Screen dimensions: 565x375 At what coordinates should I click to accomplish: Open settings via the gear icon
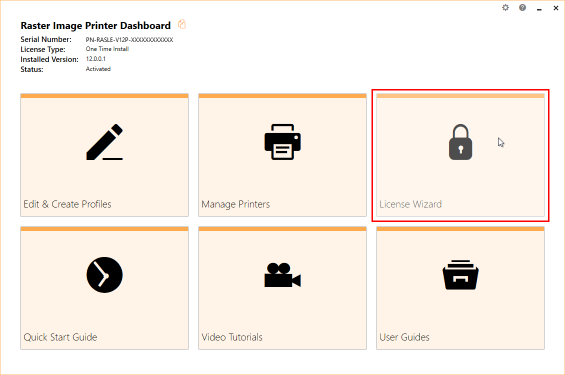[506, 8]
